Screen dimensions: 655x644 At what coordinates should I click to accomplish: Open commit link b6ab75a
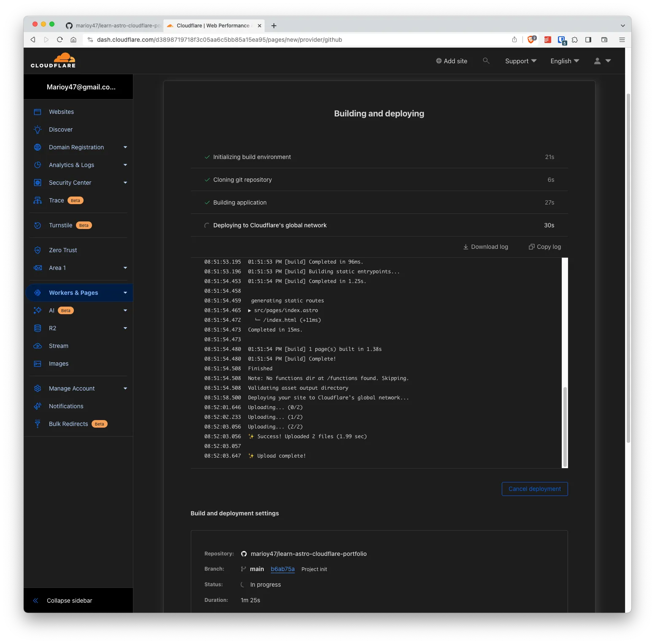coord(283,569)
